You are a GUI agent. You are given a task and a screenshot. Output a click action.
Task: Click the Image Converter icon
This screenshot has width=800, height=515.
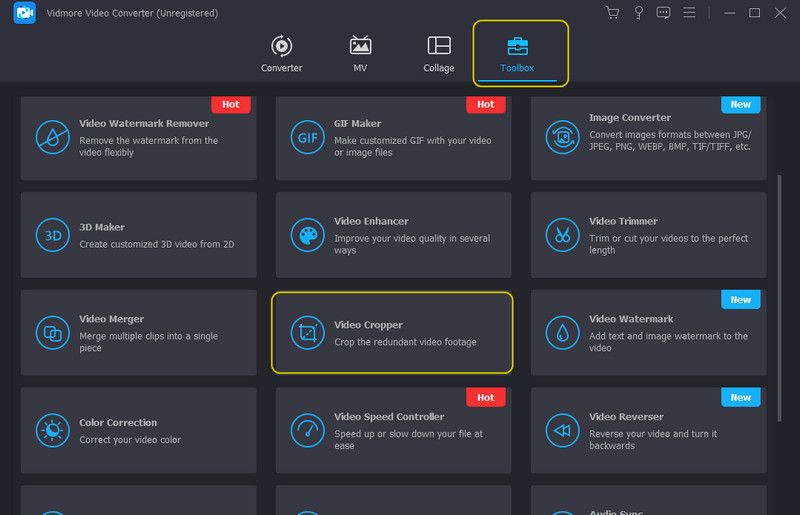tap(561, 136)
